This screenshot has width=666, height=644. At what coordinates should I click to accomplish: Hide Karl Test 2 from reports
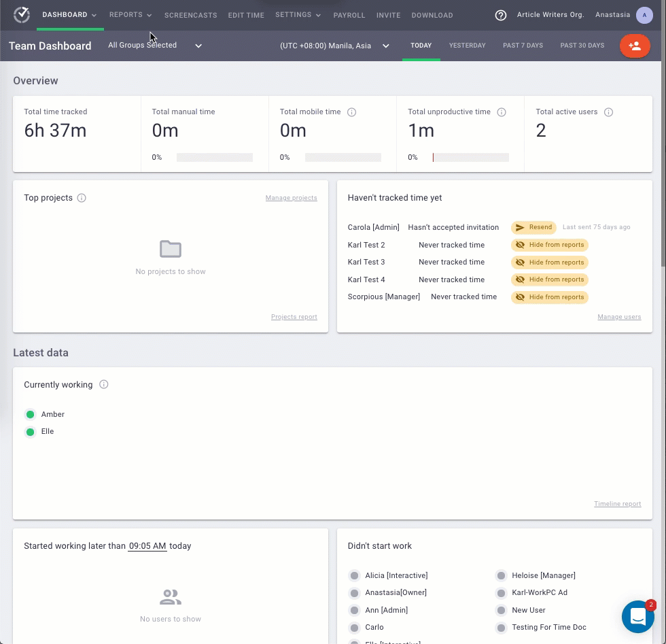click(x=549, y=245)
